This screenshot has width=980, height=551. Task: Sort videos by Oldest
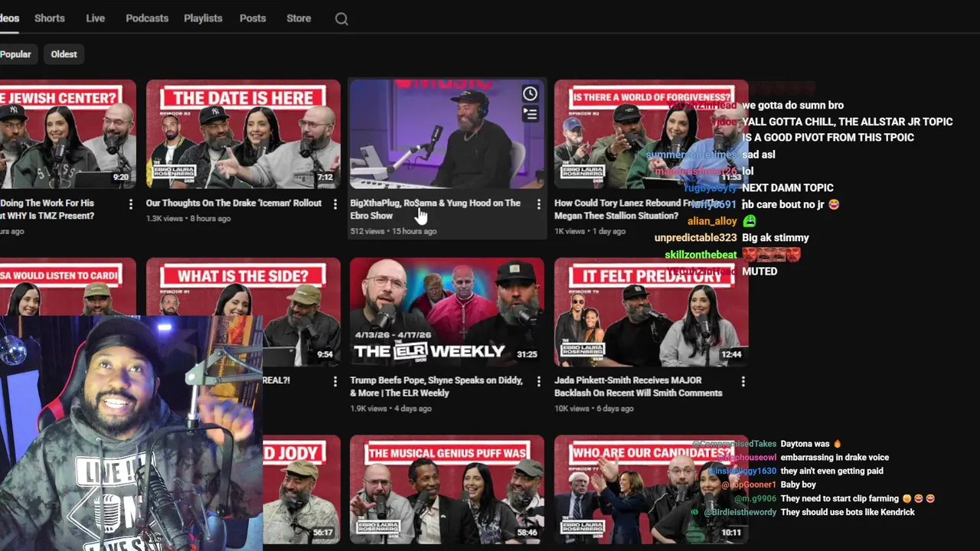click(x=64, y=54)
